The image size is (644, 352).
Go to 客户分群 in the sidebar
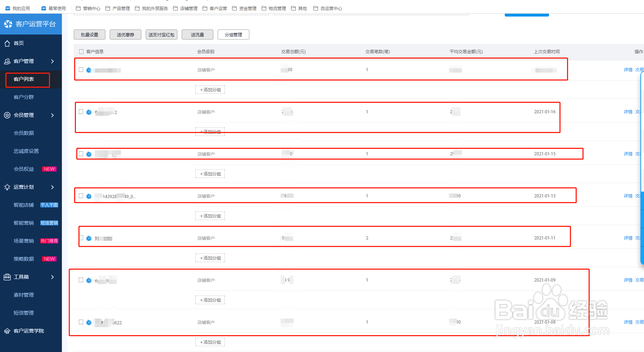pyautogui.click(x=24, y=97)
